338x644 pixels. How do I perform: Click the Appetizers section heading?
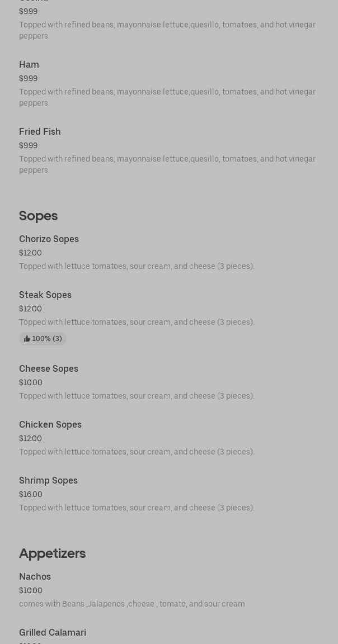click(x=52, y=553)
